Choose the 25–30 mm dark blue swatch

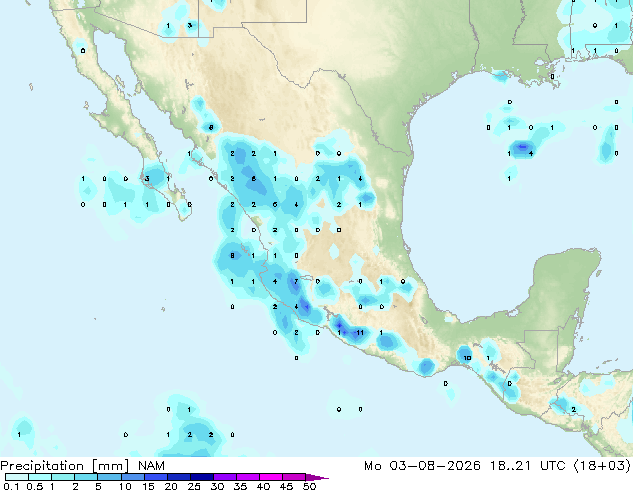[x=201, y=477]
